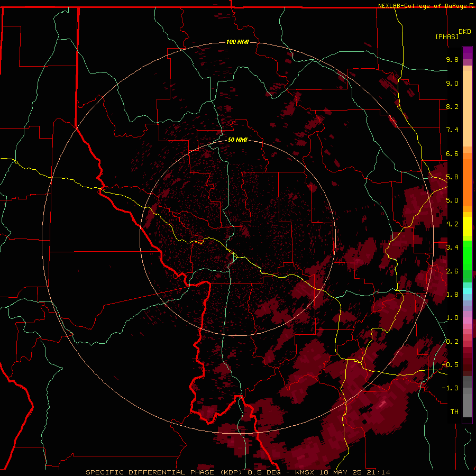Click the 6.6 value on the scale
The image size is (476, 476).
pos(452,153)
